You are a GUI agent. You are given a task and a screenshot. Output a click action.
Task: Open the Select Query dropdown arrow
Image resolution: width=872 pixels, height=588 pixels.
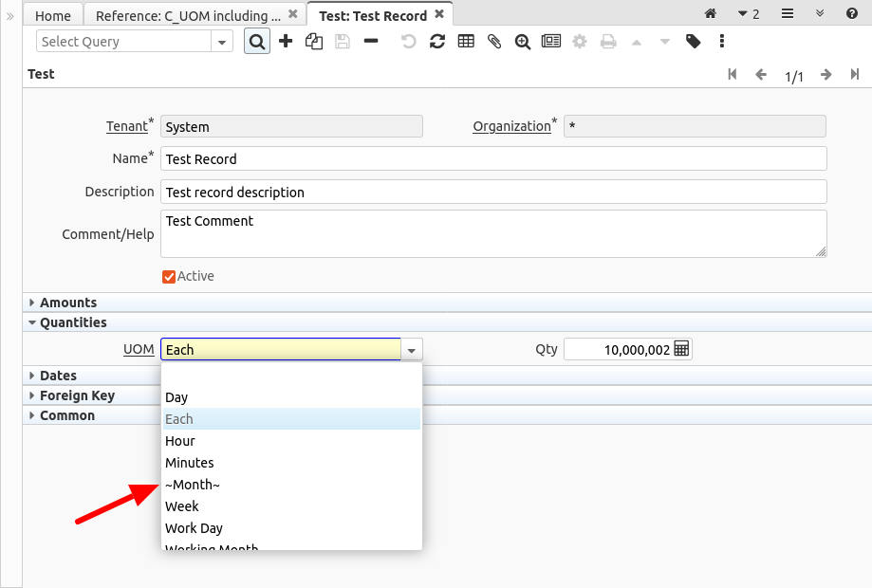[222, 42]
